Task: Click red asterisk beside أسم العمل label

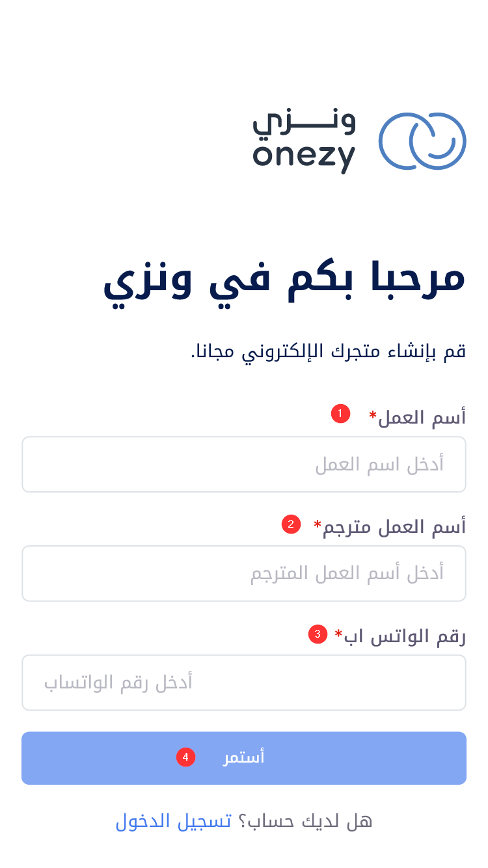Action: [373, 415]
